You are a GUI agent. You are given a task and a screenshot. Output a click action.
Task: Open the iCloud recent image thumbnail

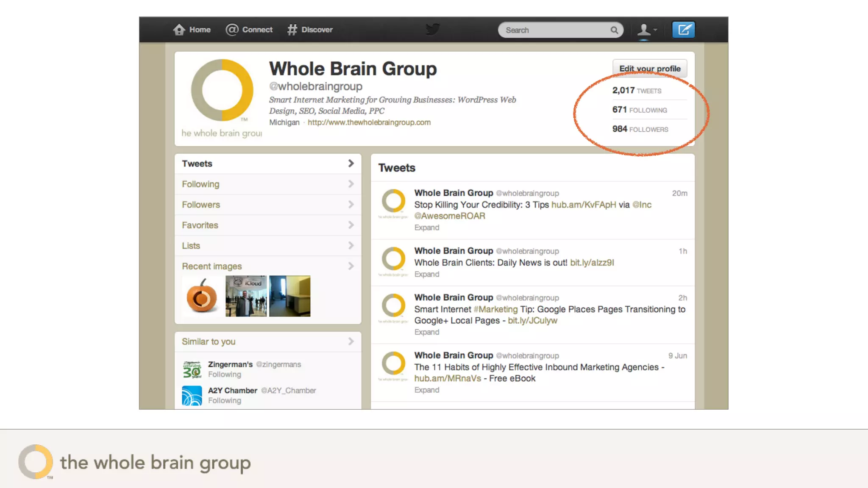tap(246, 296)
